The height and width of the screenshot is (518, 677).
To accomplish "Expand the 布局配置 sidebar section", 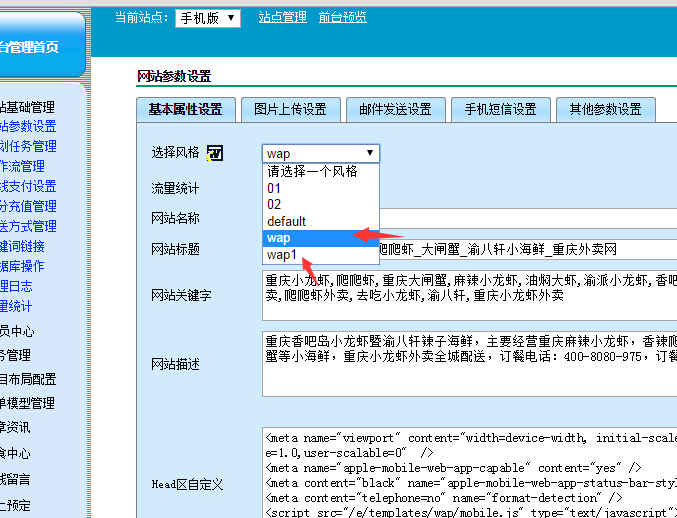I will point(28,379).
